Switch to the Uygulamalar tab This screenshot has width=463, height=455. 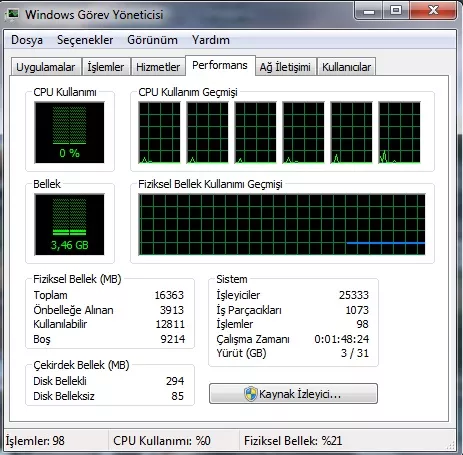coord(46,67)
